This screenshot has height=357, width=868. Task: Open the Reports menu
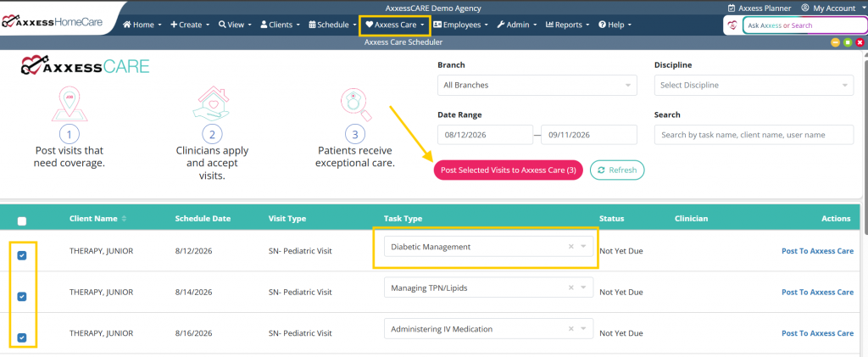coord(567,25)
